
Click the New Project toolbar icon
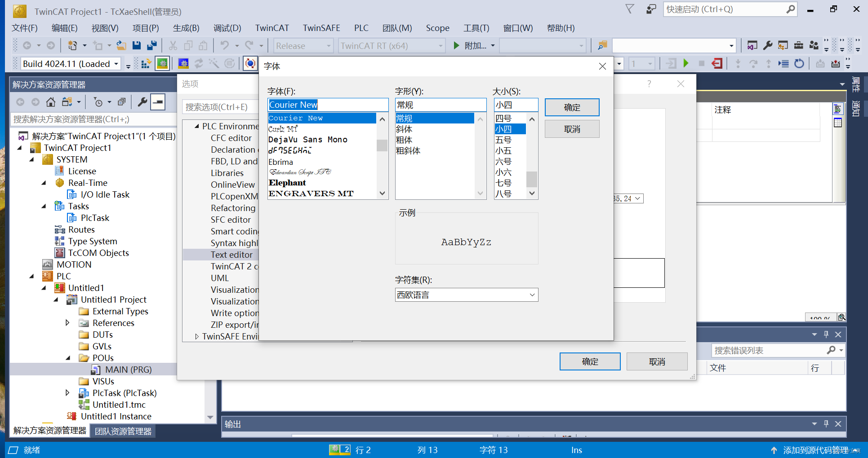(x=72, y=45)
